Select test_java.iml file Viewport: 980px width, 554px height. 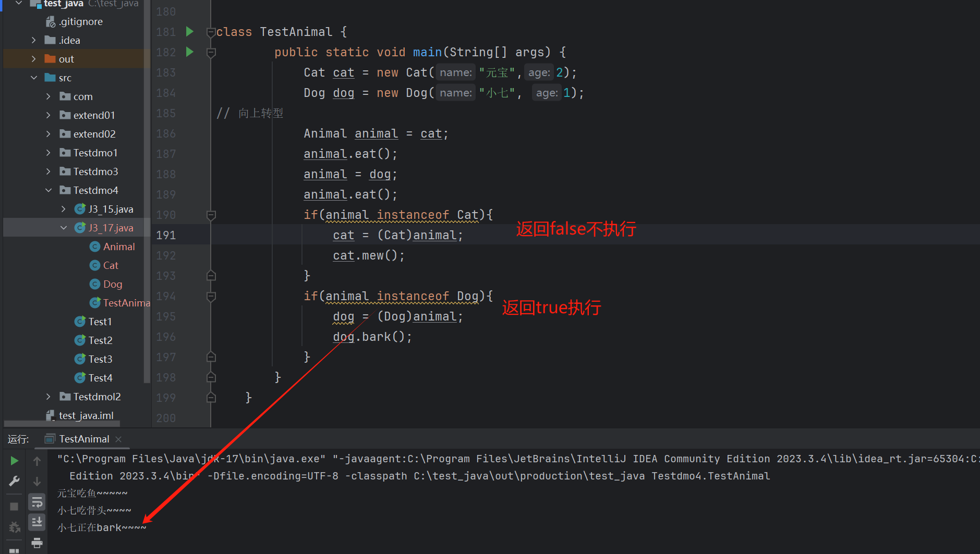tap(86, 415)
